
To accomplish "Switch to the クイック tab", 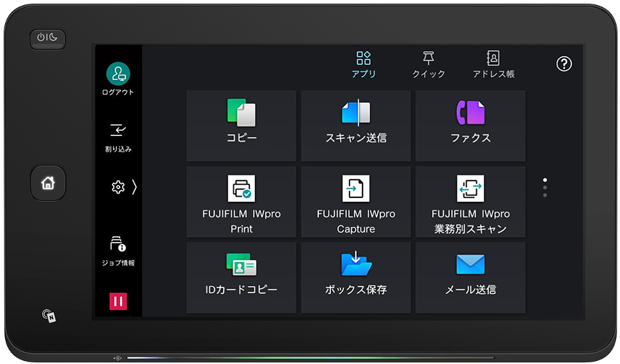I will (x=429, y=64).
